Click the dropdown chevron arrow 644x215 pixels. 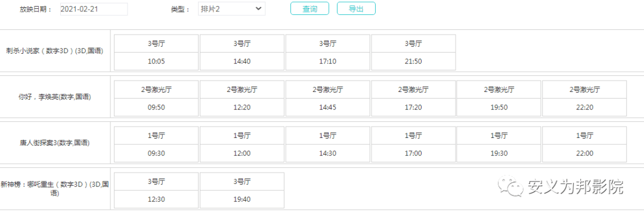point(258,8)
